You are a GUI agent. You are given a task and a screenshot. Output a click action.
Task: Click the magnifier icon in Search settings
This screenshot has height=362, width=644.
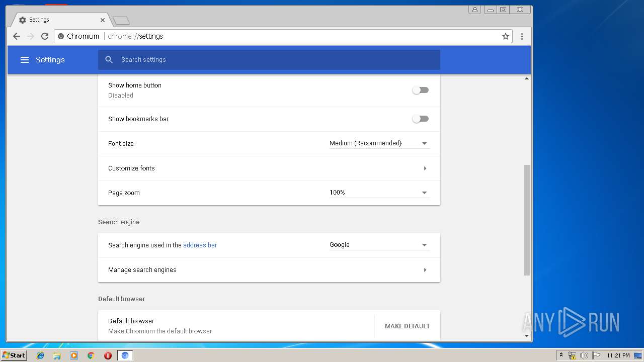point(109,60)
